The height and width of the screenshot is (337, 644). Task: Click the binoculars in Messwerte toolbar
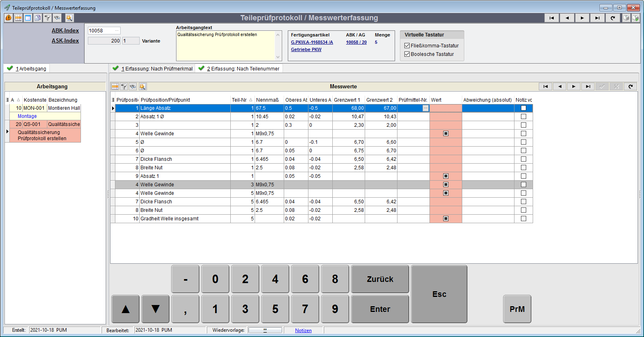click(x=133, y=86)
